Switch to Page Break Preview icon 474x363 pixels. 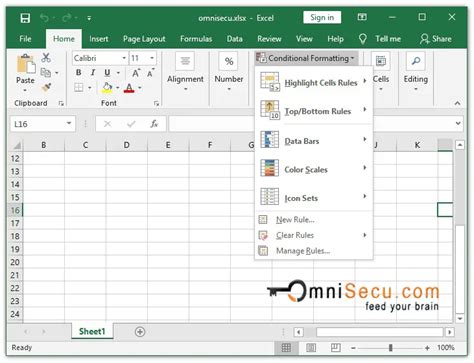point(336,347)
